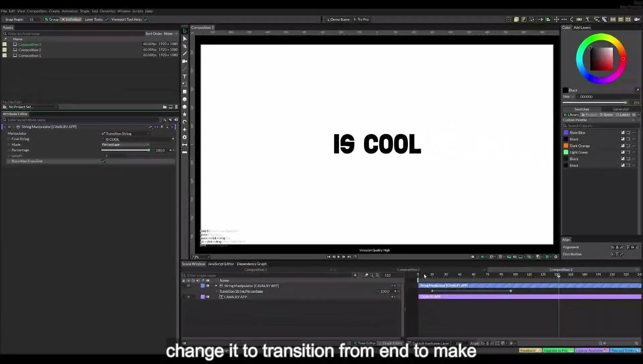Open the No Project Set dropdown
The height and width of the screenshot is (364, 643).
tap(30, 107)
